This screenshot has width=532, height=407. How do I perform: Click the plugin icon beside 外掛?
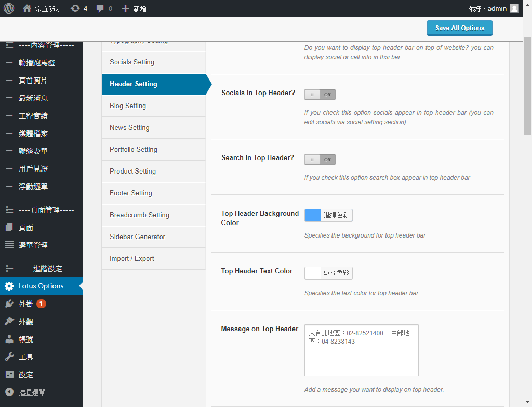9,304
